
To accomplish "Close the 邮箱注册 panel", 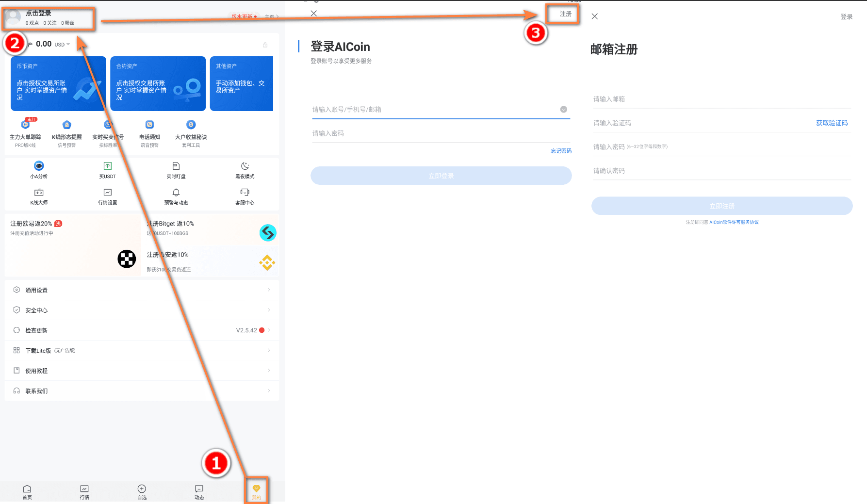I will [x=595, y=16].
